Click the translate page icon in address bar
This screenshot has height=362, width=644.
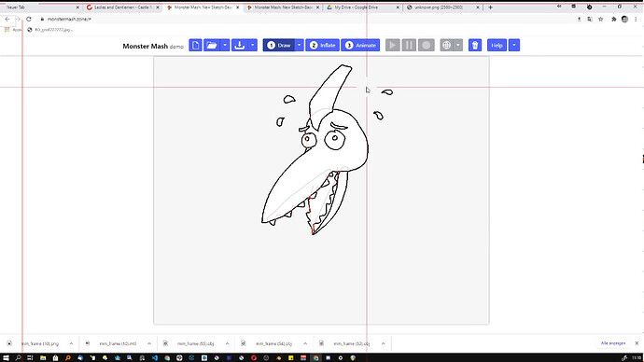click(590, 19)
